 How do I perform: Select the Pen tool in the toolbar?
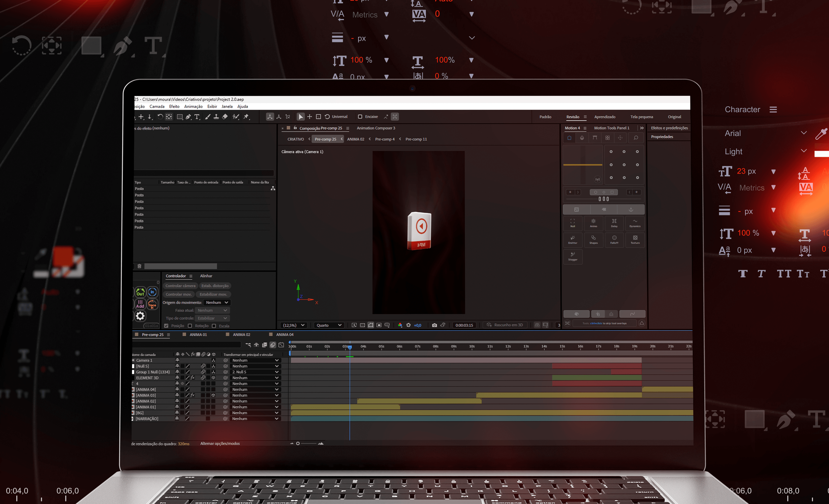point(188,117)
